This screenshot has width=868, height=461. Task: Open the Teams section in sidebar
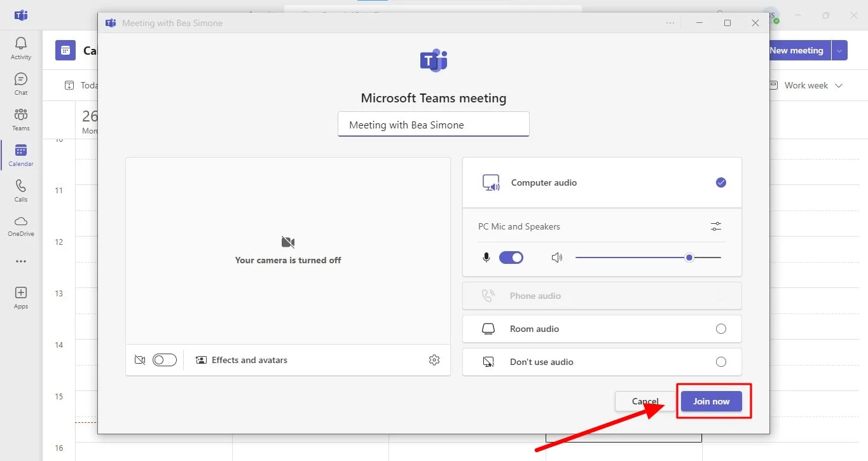click(x=21, y=120)
